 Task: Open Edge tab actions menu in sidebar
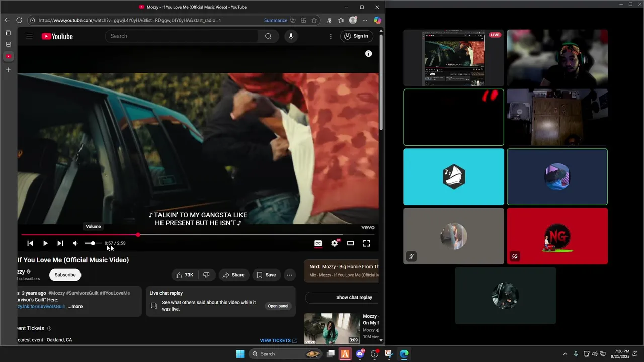point(8,33)
